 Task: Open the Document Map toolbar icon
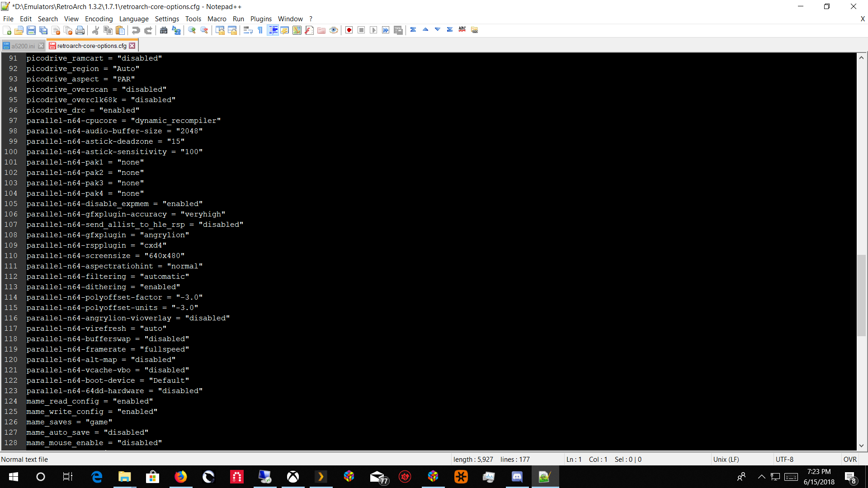(297, 30)
